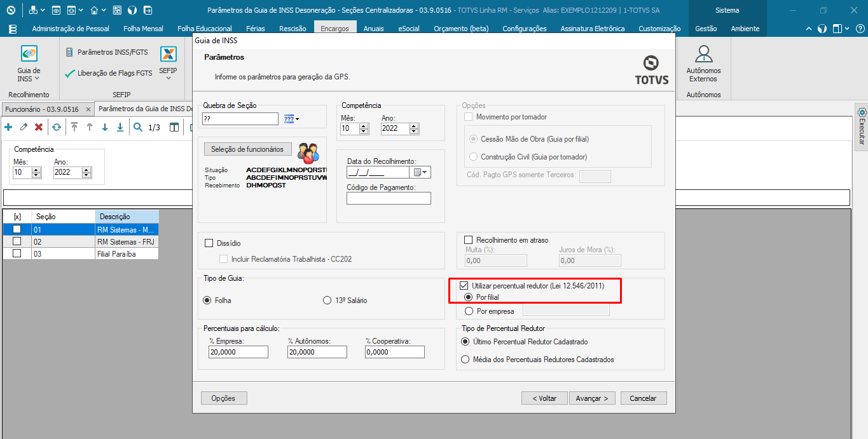Click the exit/logout arrow icon in title bar

pyautogui.click(x=148, y=10)
